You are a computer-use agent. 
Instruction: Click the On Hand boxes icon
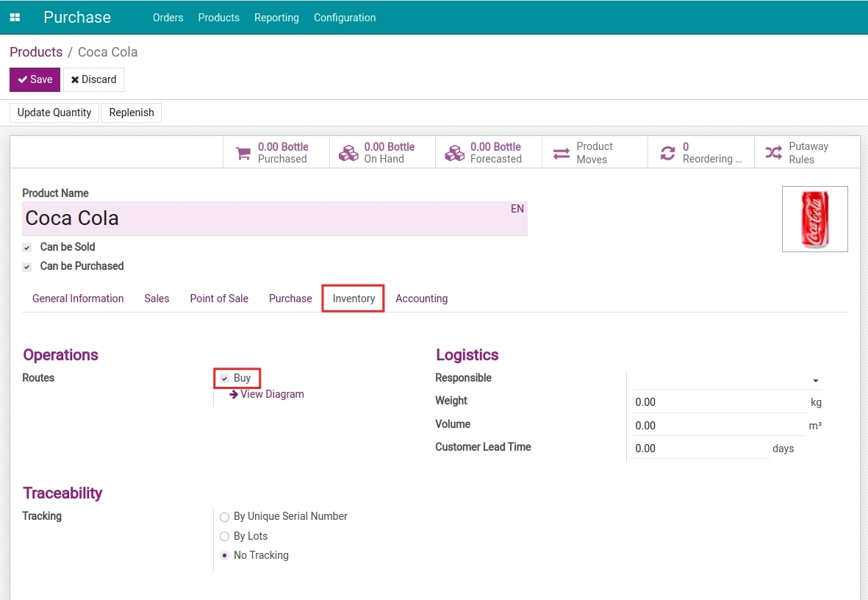click(x=348, y=153)
